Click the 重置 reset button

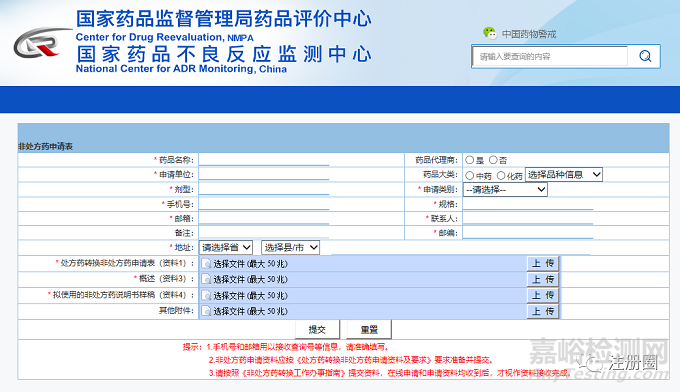(369, 330)
